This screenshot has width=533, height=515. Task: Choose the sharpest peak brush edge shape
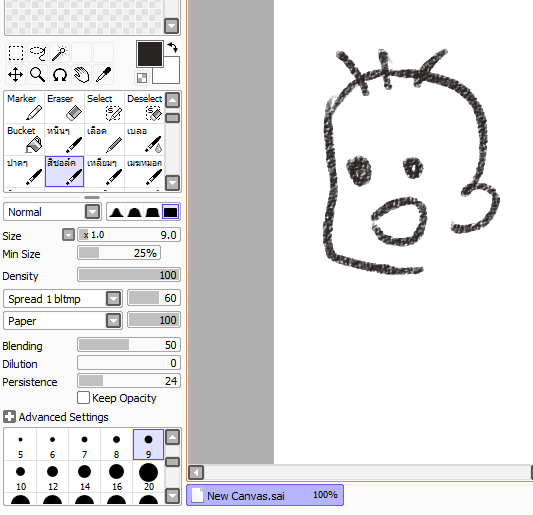pyautogui.click(x=117, y=212)
